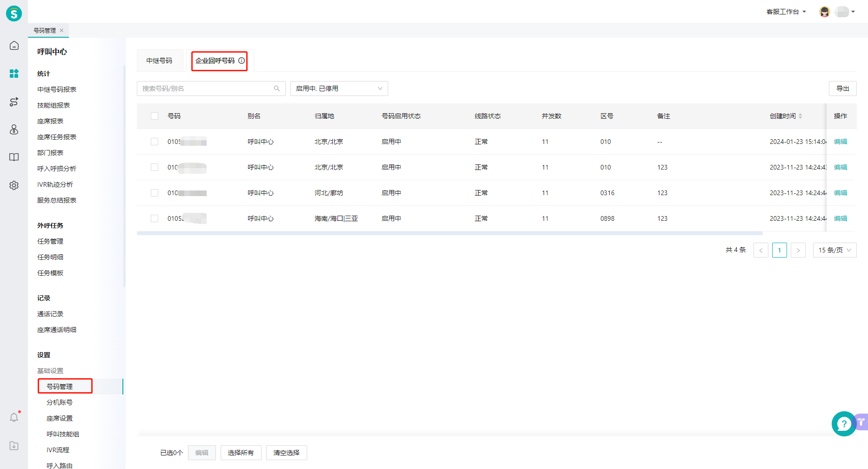Expand the 客服工作台 dropdown

click(786, 12)
